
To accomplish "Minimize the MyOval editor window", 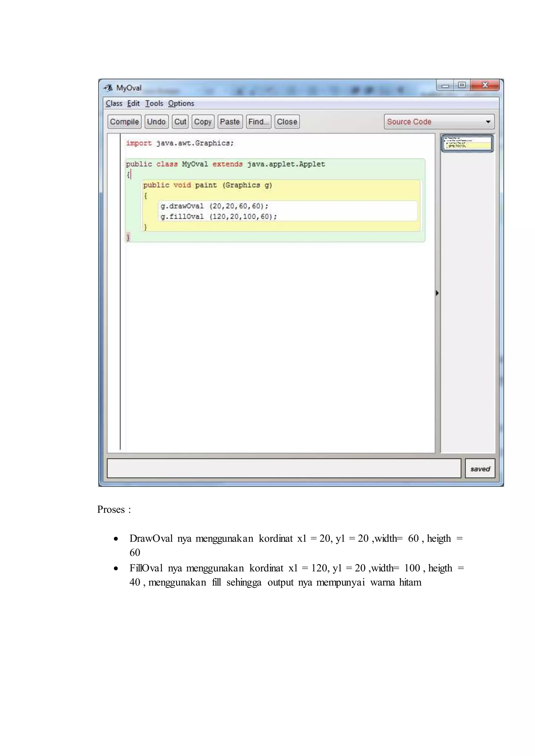I will 445,86.
